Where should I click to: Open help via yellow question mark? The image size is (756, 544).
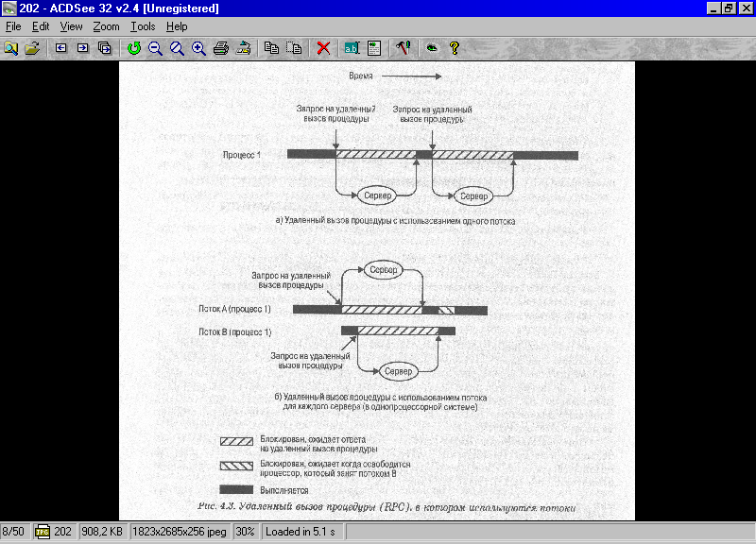[455, 48]
